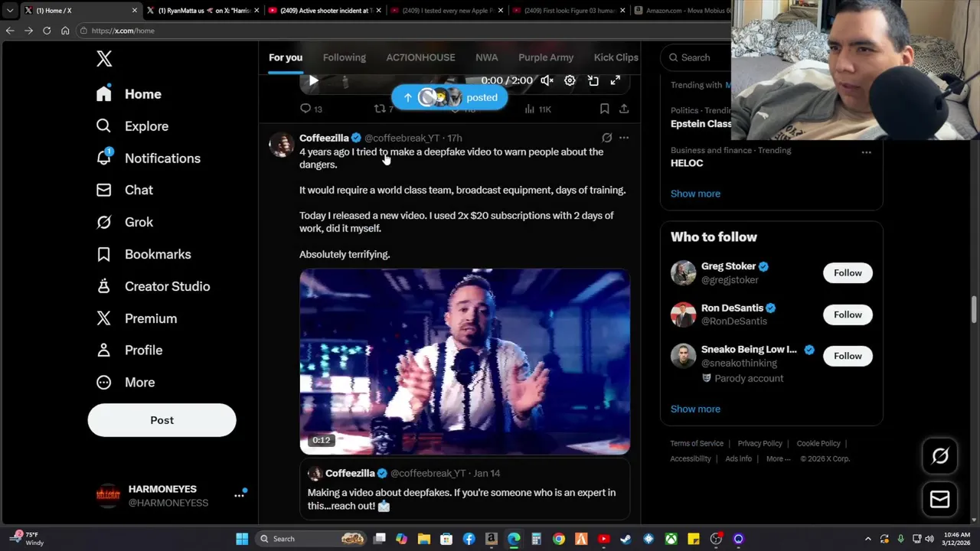Click reply icon showing 13 comments
Viewport: 980px width, 551px height.
[311, 109]
